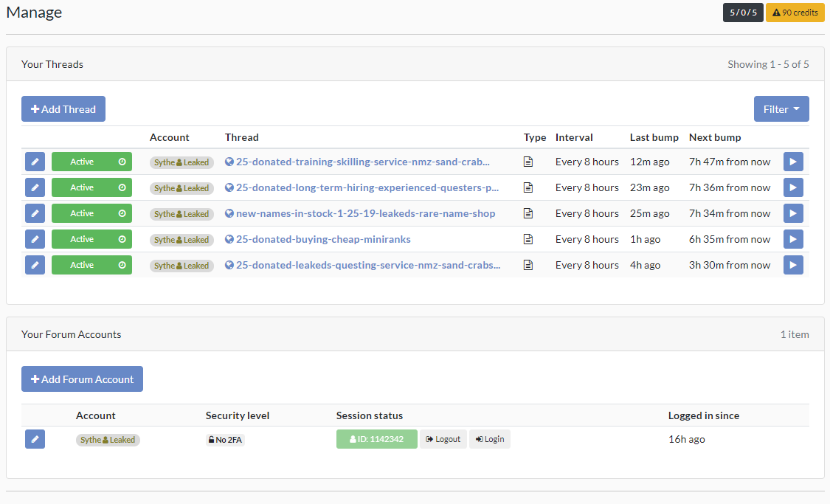Image resolution: width=830 pixels, height=504 pixels.
Task: Run bump for leakeds-questing-service thread
Action: (x=793, y=265)
